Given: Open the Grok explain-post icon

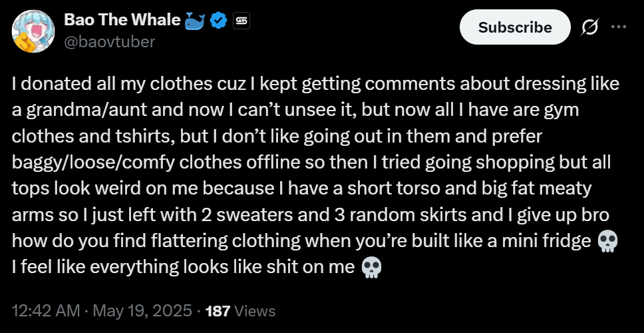Looking at the screenshot, I should [590, 27].
